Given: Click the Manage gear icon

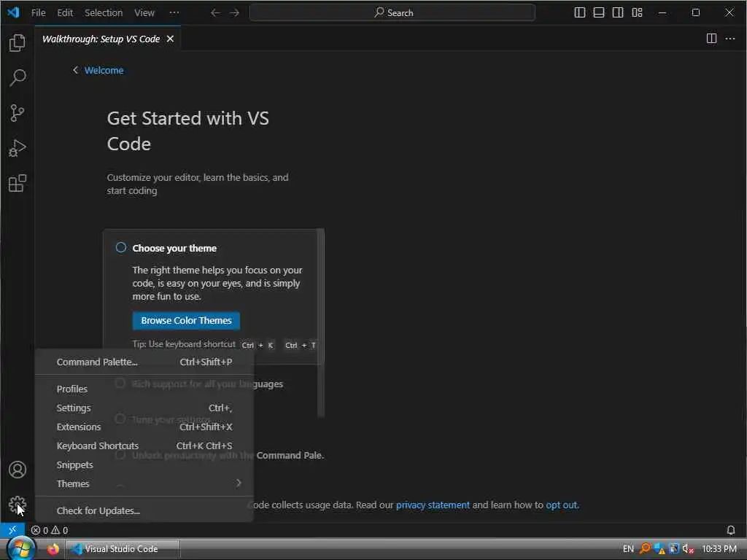Looking at the screenshot, I should tap(18, 505).
